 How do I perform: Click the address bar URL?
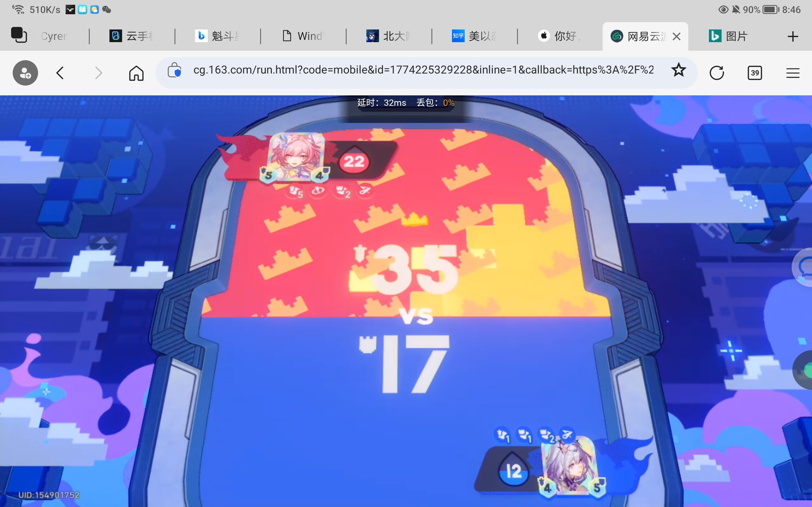[x=423, y=70]
